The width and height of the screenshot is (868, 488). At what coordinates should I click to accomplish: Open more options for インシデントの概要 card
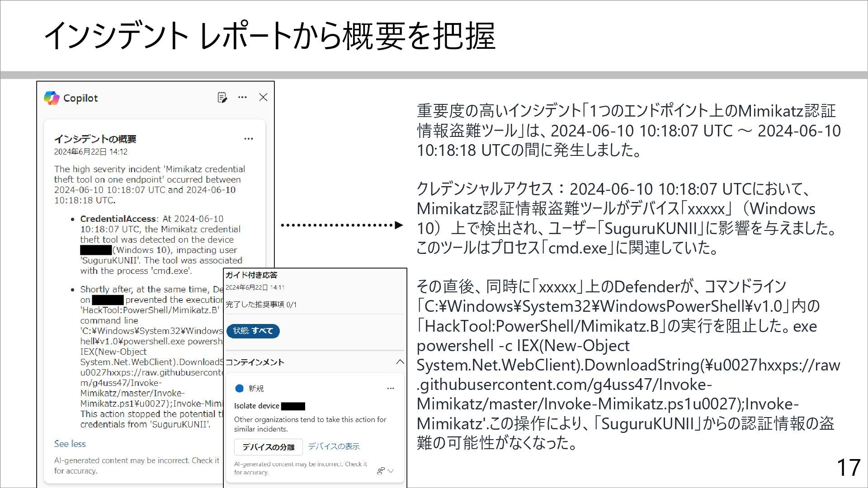tap(249, 139)
